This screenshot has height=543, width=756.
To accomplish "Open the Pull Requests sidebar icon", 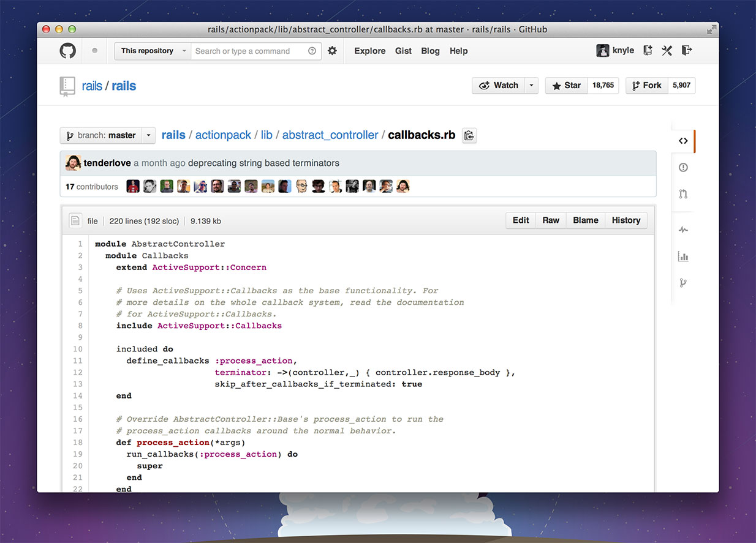I will point(683,194).
